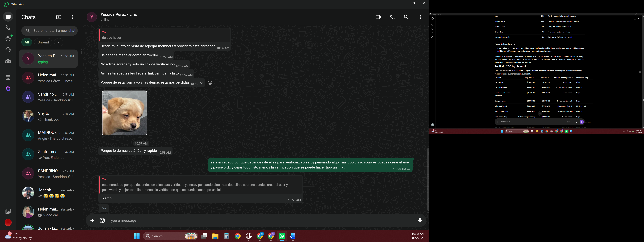Open the Chats panel three-dot menu

pyautogui.click(x=73, y=17)
